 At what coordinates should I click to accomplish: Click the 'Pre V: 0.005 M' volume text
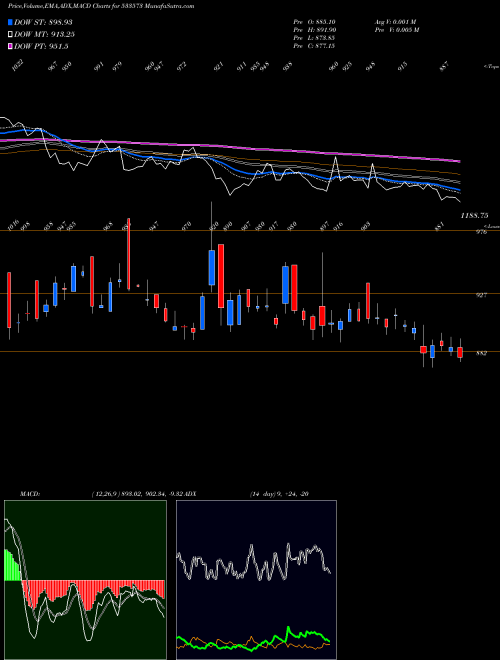pyautogui.click(x=397, y=30)
